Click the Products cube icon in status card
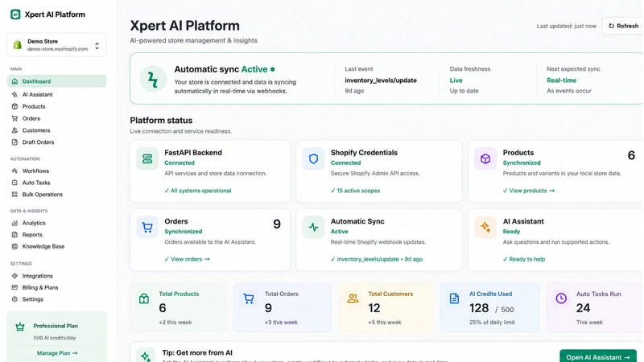Viewport: 644px width, 362px height. pos(485,158)
